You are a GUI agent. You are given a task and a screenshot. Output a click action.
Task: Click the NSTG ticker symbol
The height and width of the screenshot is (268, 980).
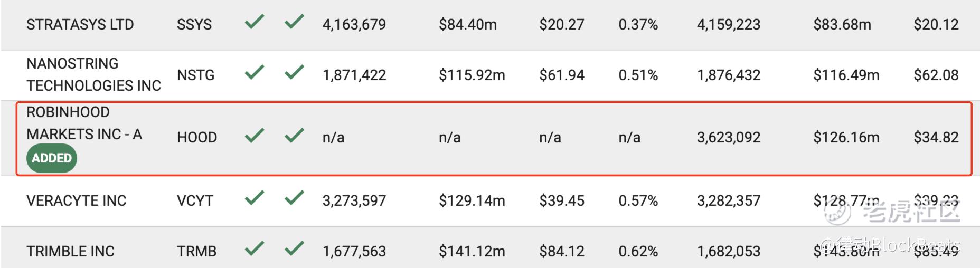[x=196, y=75]
